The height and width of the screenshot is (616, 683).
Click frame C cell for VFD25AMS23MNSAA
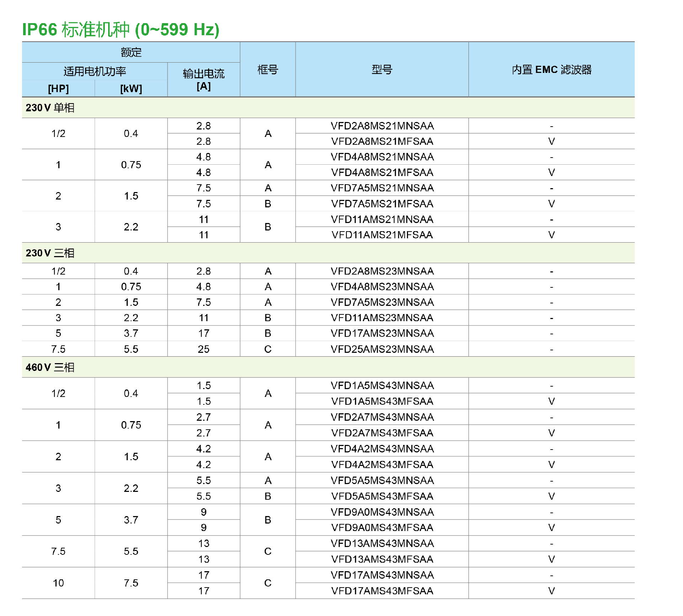268,349
